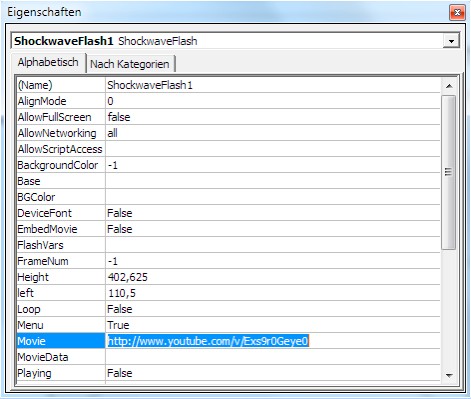Click the empty BGColor value field

(x=273, y=197)
